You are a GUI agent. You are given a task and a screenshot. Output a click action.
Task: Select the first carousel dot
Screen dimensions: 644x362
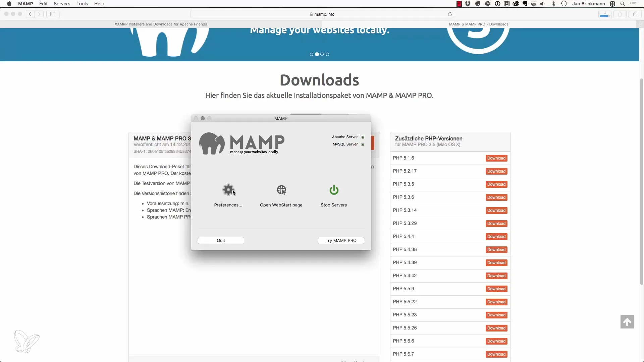312,54
